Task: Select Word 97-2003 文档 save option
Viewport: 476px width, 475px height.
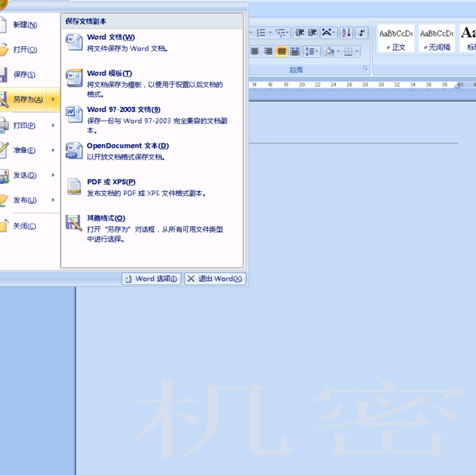Action: point(152,119)
